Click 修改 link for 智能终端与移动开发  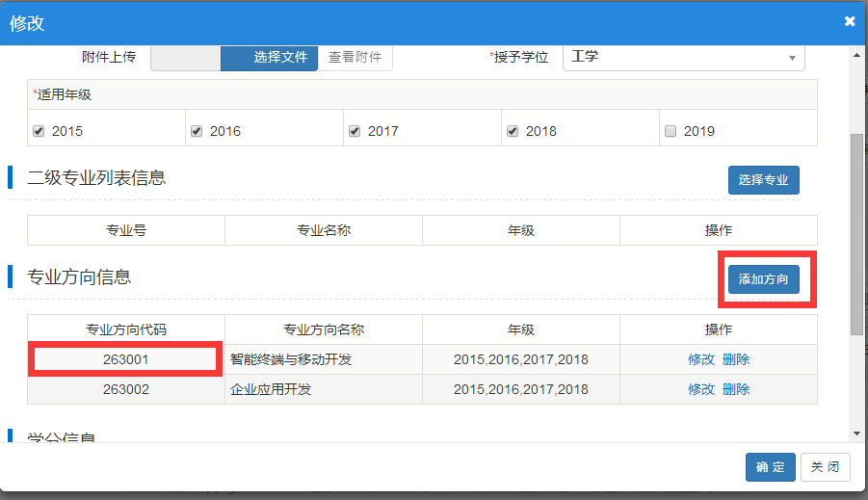[700, 359]
